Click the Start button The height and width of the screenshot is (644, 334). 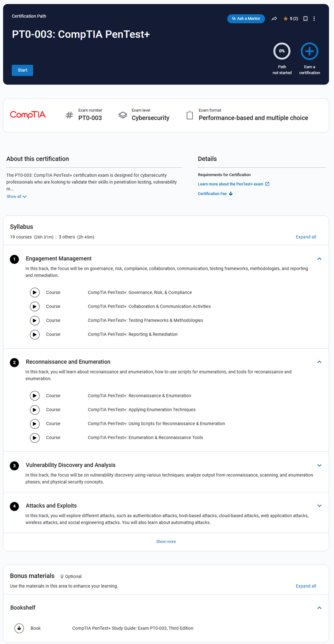coord(22,70)
